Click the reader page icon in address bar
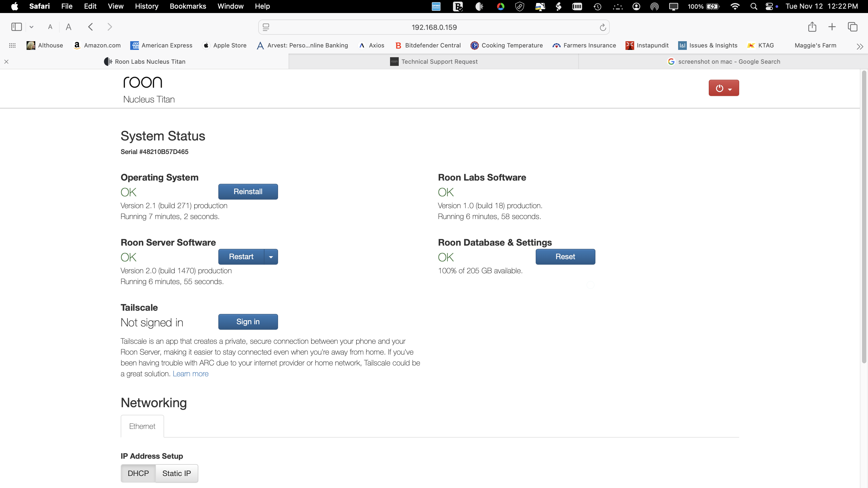868x488 pixels. (x=266, y=27)
